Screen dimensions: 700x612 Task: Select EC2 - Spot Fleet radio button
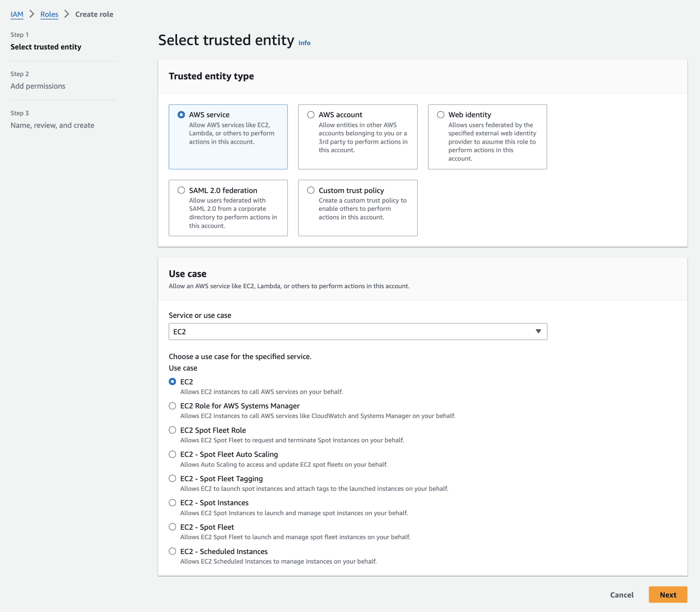(x=173, y=527)
